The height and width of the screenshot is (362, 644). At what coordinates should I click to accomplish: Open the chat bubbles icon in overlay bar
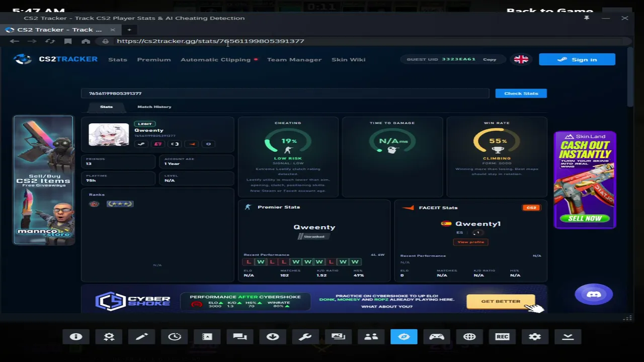(240, 337)
